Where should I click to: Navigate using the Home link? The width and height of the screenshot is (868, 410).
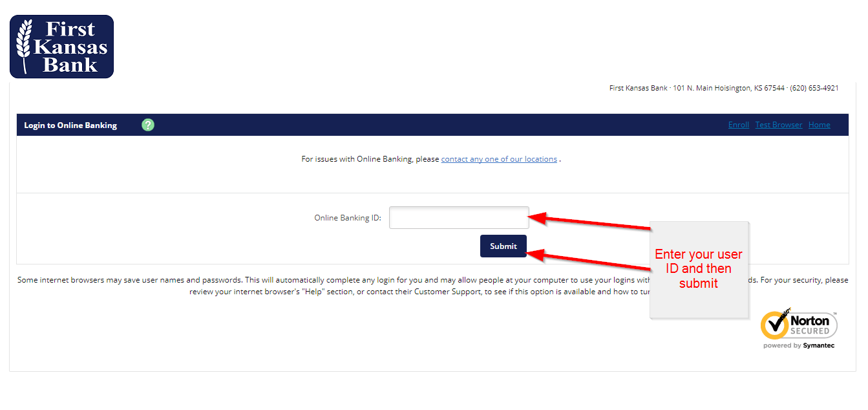click(x=819, y=124)
